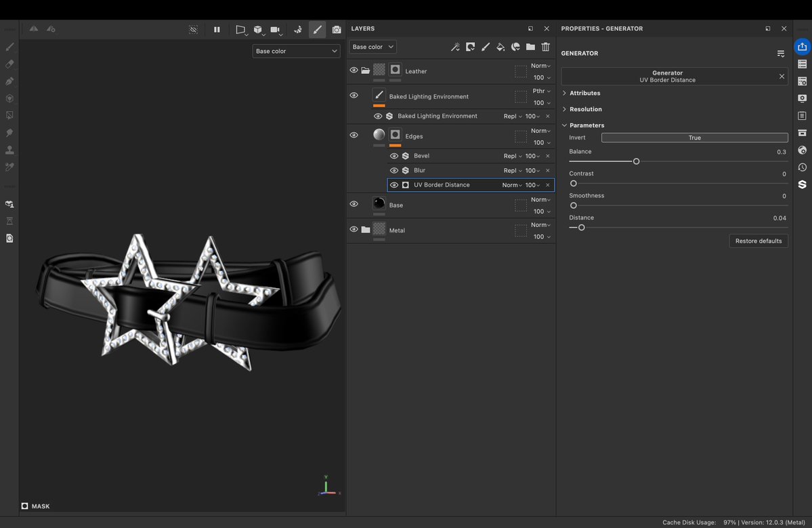Adjust the Contrast slider handle

[x=573, y=184]
